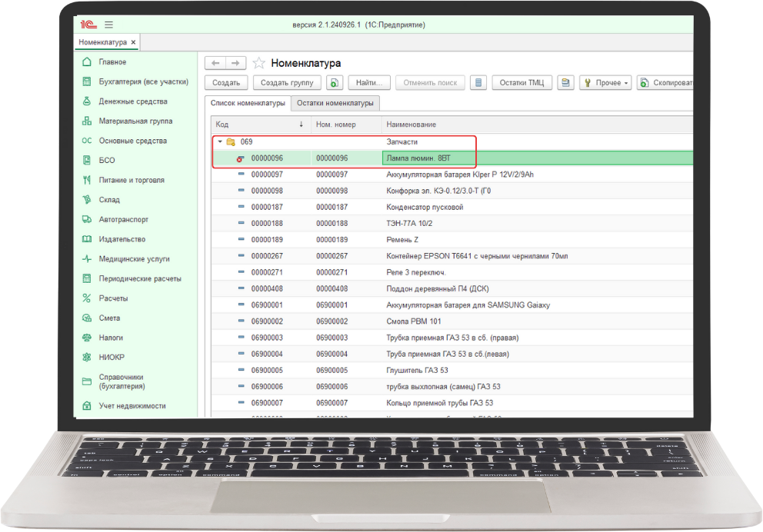Open Денежные средства section
763x532 pixels.
click(x=132, y=101)
